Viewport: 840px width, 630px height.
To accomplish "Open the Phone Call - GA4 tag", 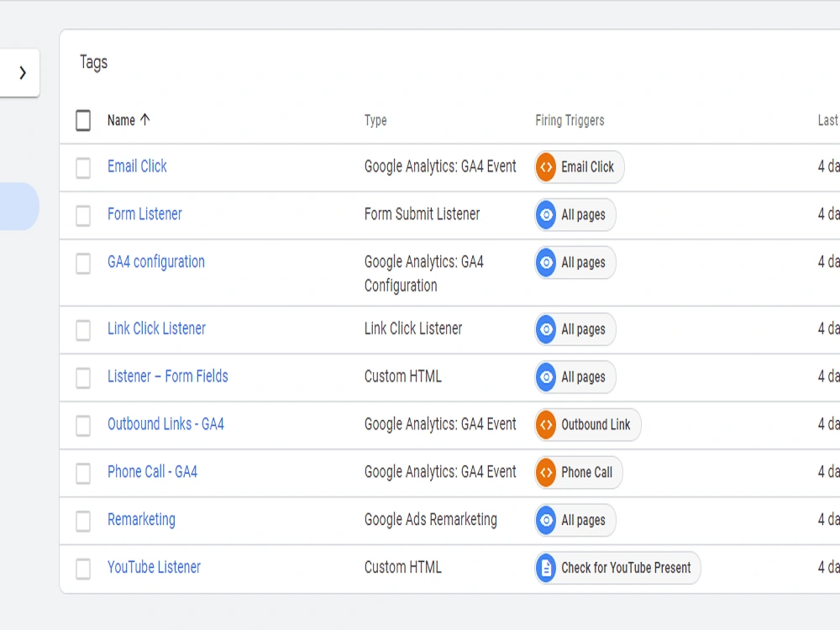I will coord(152,472).
